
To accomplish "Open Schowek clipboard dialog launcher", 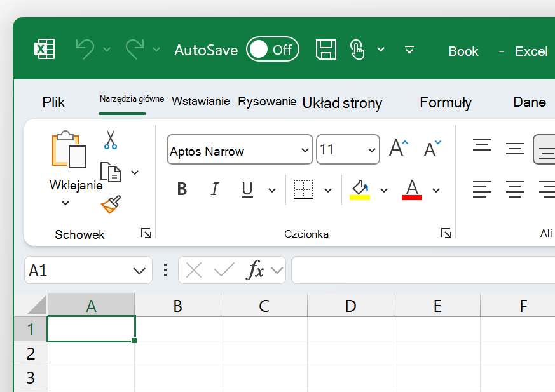I will click(x=146, y=233).
